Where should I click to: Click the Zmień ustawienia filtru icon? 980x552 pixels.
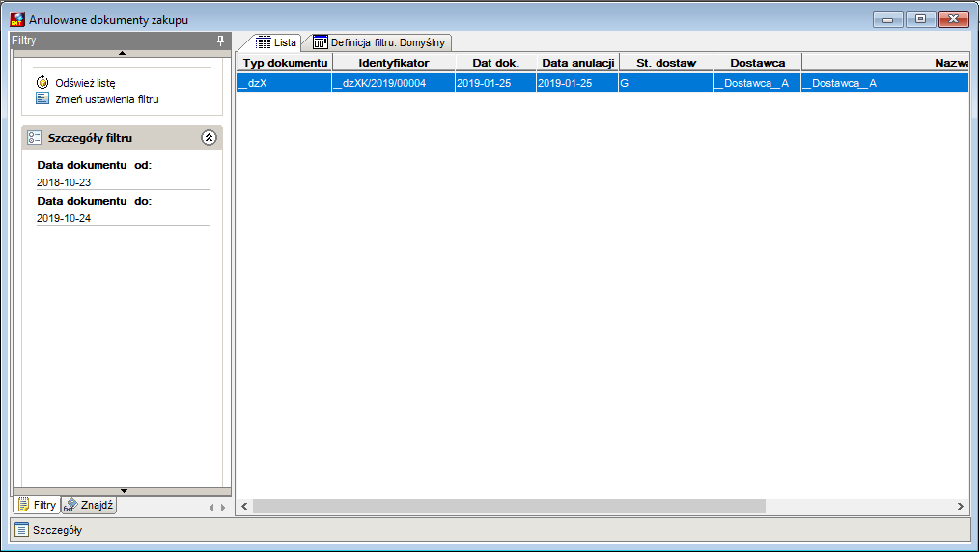click(x=42, y=98)
